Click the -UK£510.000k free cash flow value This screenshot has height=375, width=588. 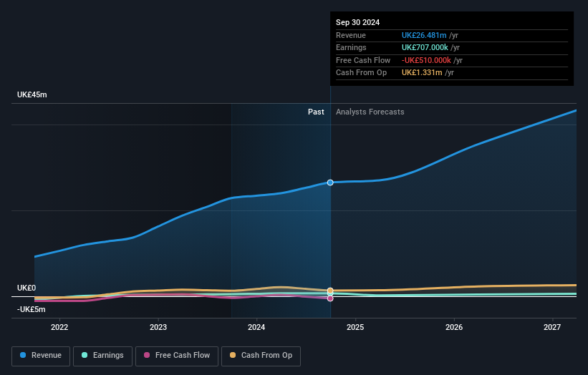tap(426, 60)
